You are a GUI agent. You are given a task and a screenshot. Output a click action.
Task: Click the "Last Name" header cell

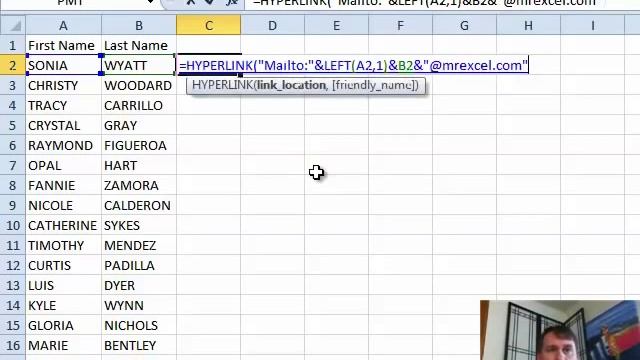click(139, 45)
